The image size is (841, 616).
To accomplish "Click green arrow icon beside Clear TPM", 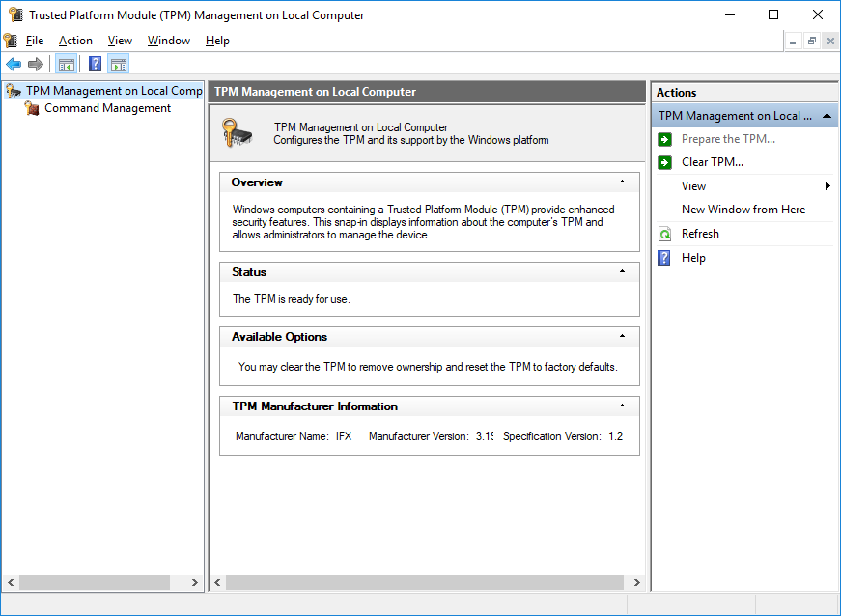I will pyautogui.click(x=664, y=162).
